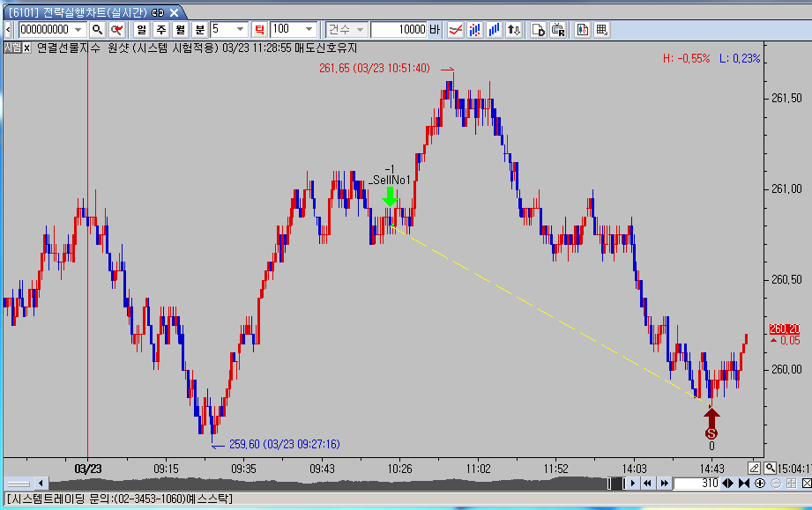Viewport: 812px width, 510px height.
Task: Click the blue bar chart toolbar icon
Action: tap(495, 30)
